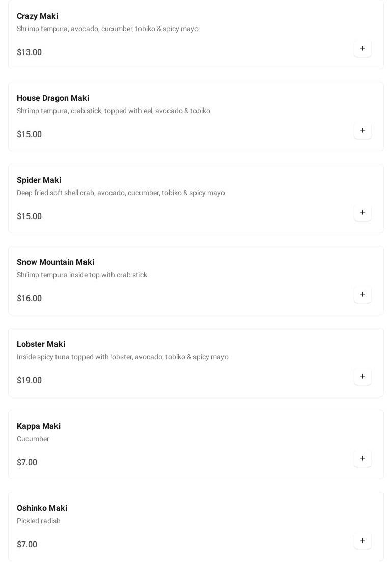Viewport: 392px width, 569px height.
Task: Select the Lobster Maki heading
Action: click(41, 344)
